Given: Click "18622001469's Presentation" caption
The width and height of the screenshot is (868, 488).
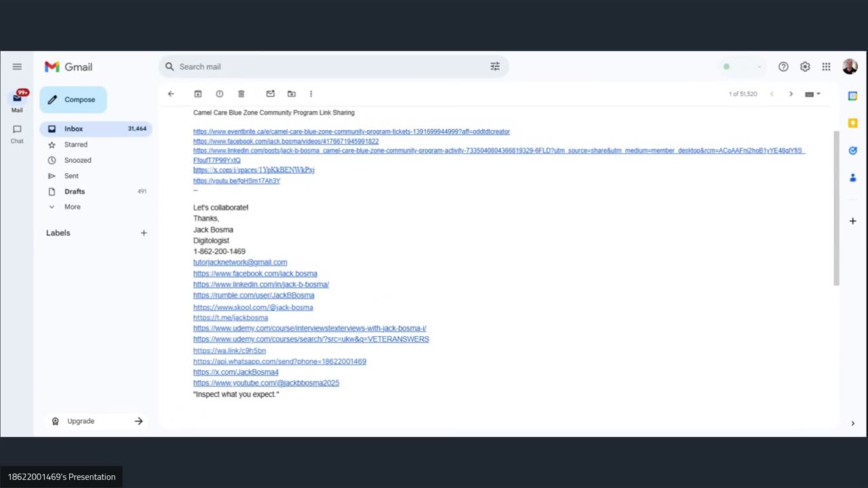Looking at the screenshot, I should [x=62, y=476].
